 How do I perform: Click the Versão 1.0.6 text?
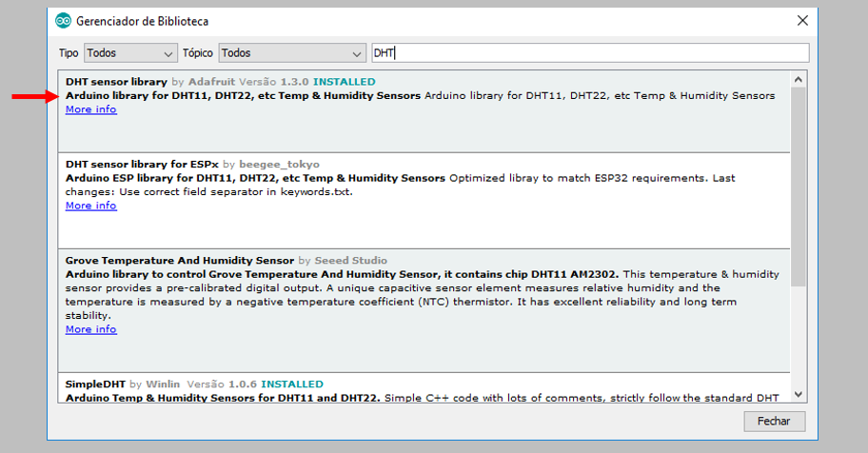click(222, 384)
